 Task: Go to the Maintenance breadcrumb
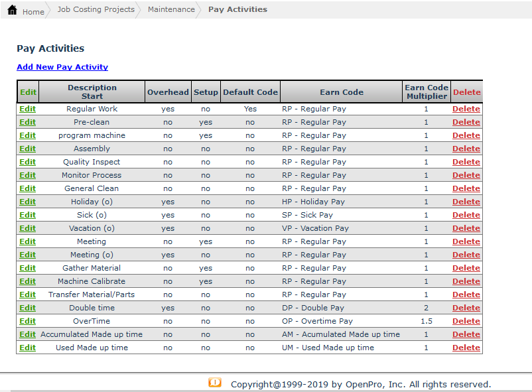pyautogui.click(x=171, y=9)
